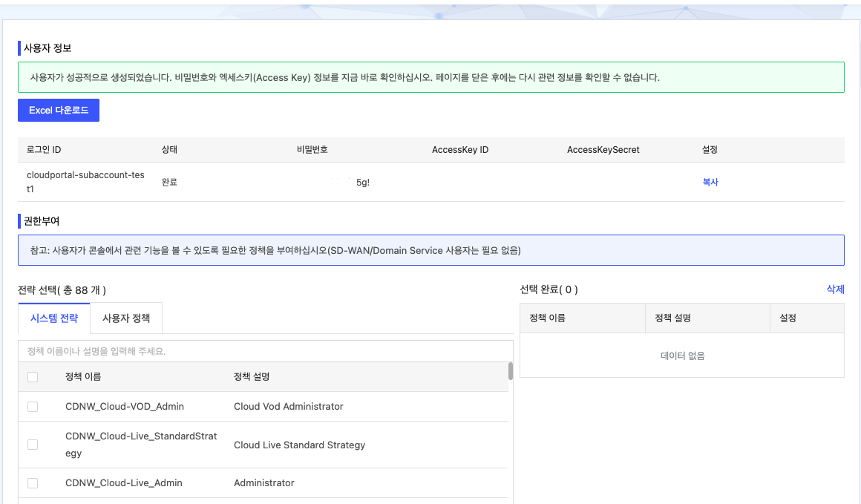Switch to the 시스템 전략 tab

tap(53, 317)
